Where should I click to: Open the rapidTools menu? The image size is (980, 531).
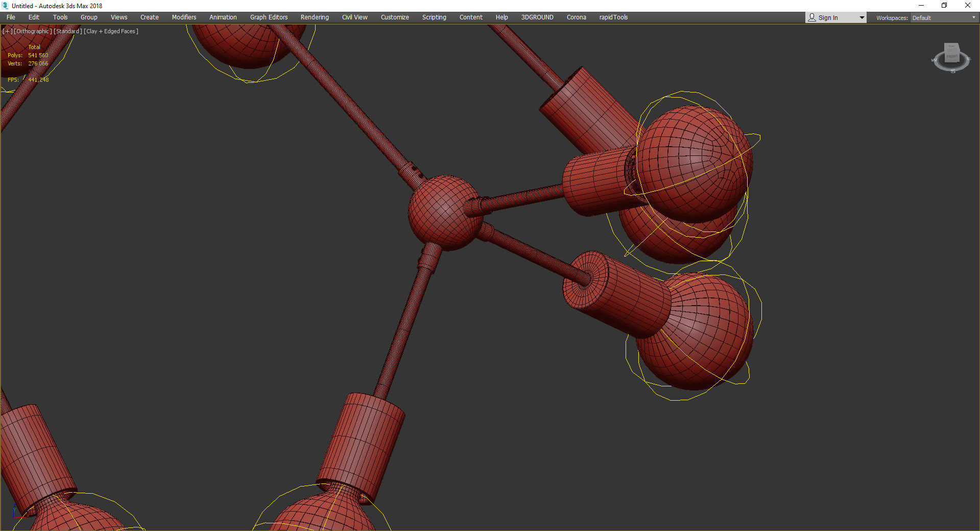pos(613,17)
